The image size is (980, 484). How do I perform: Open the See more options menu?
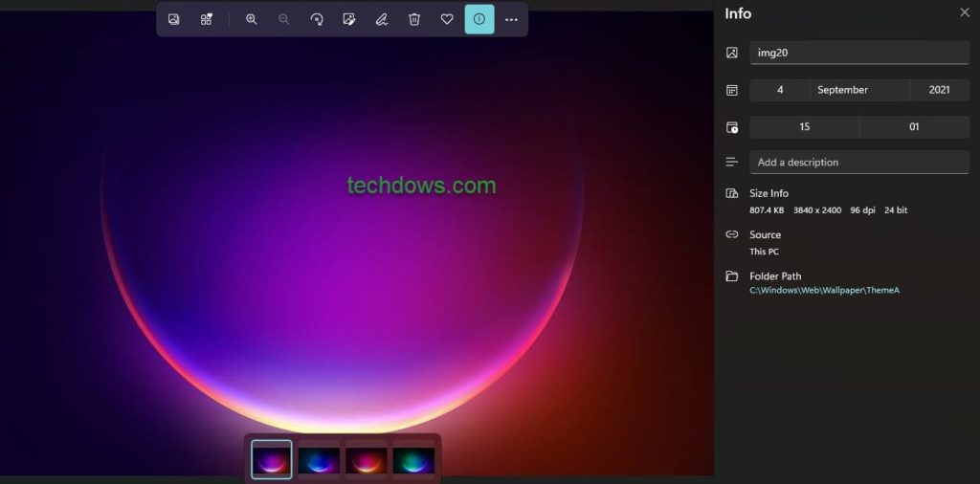click(511, 19)
